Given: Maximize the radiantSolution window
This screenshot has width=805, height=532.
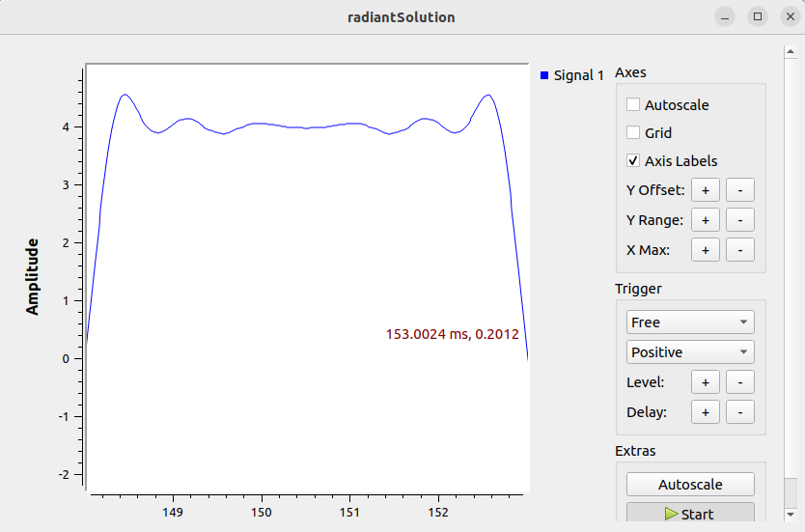Looking at the screenshot, I should tap(758, 17).
